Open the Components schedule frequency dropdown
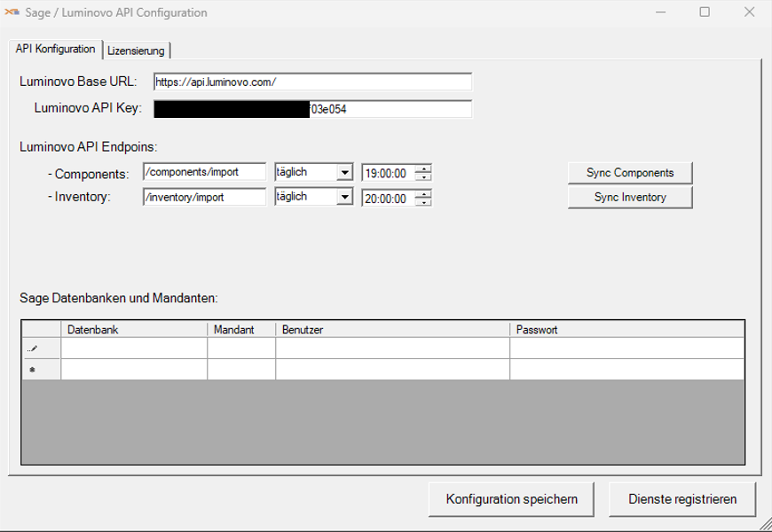The height and width of the screenshot is (532, 772). [x=345, y=172]
